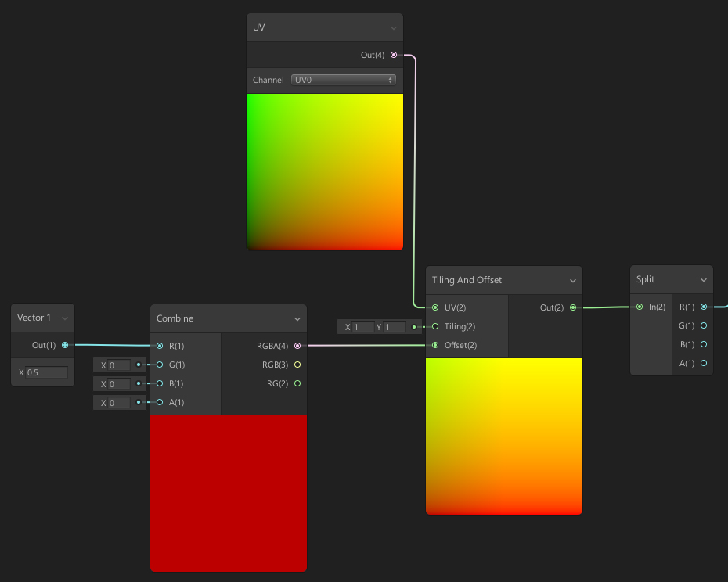Select the edge from Combine RGBA to Offset

tap(366, 345)
